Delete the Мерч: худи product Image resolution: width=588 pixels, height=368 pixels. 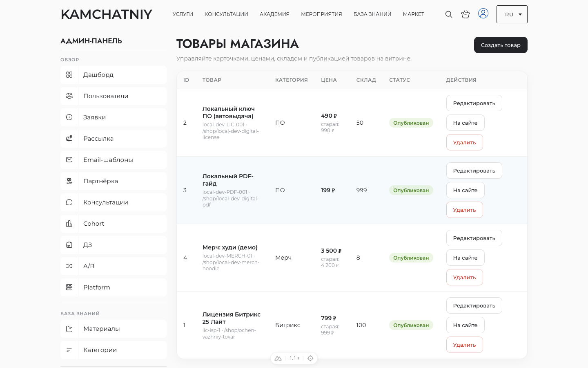464,277
